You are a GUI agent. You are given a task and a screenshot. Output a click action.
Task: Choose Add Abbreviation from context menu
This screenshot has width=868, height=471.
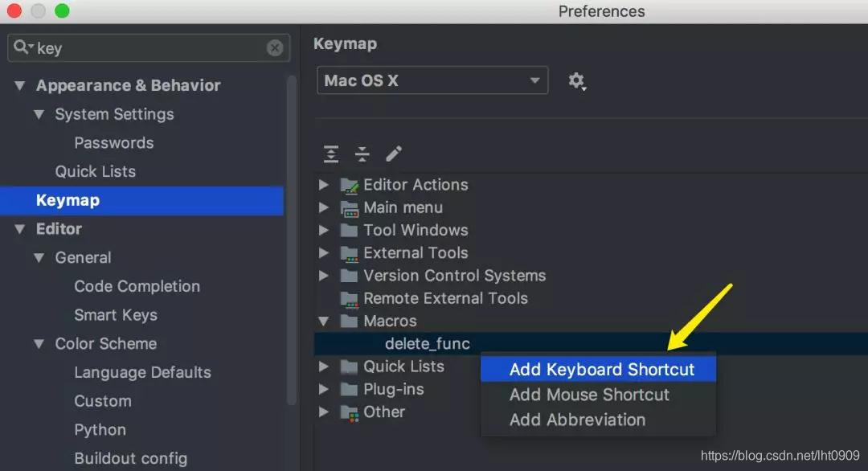577,420
